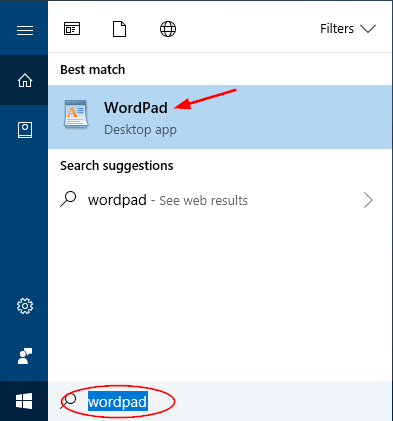Click the search box containing wordpad

coord(220,401)
